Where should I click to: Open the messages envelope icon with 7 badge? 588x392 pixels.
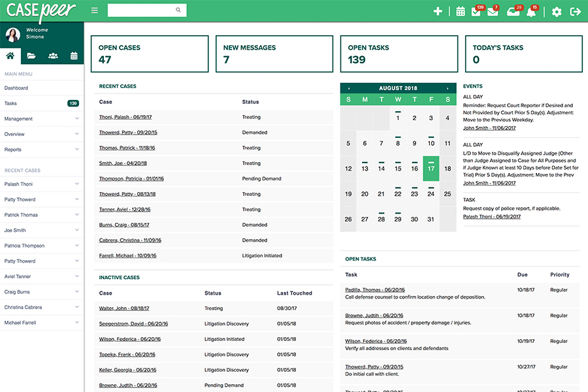click(493, 12)
